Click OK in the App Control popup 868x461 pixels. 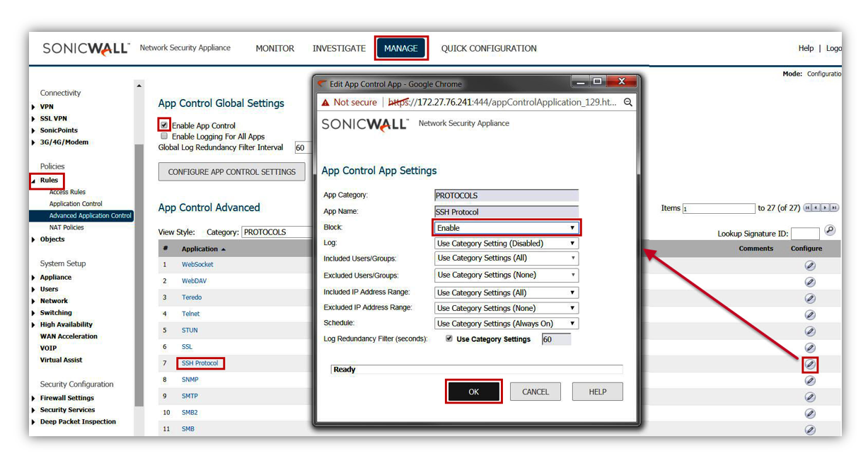pyautogui.click(x=474, y=392)
